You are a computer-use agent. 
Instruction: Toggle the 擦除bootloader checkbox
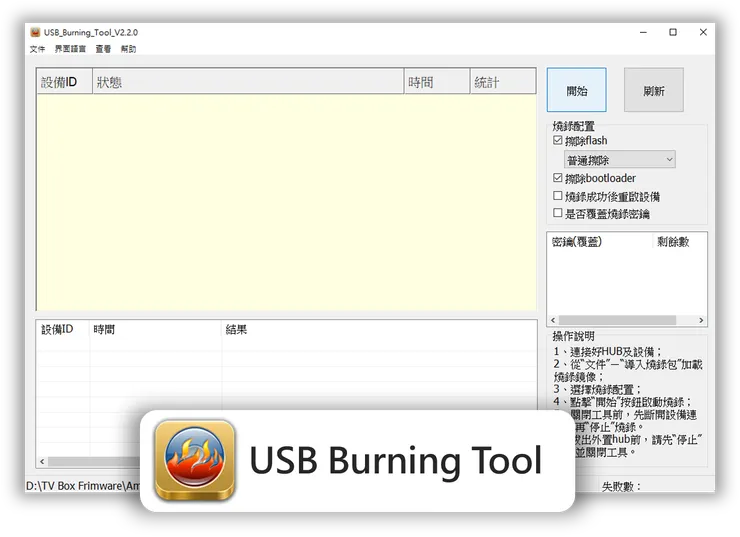point(557,178)
